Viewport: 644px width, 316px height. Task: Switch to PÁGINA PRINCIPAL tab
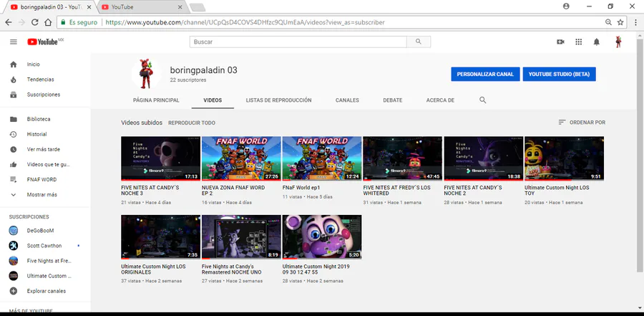coord(156,100)
